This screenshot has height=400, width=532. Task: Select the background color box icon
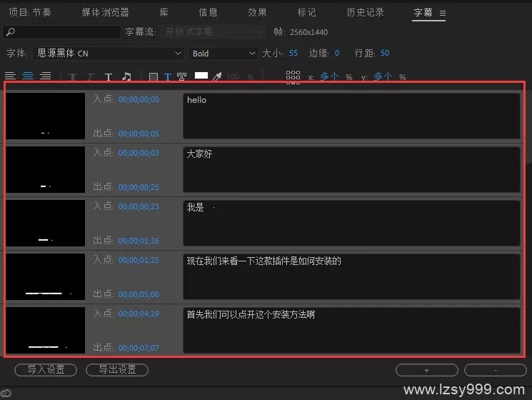[153, 77]
